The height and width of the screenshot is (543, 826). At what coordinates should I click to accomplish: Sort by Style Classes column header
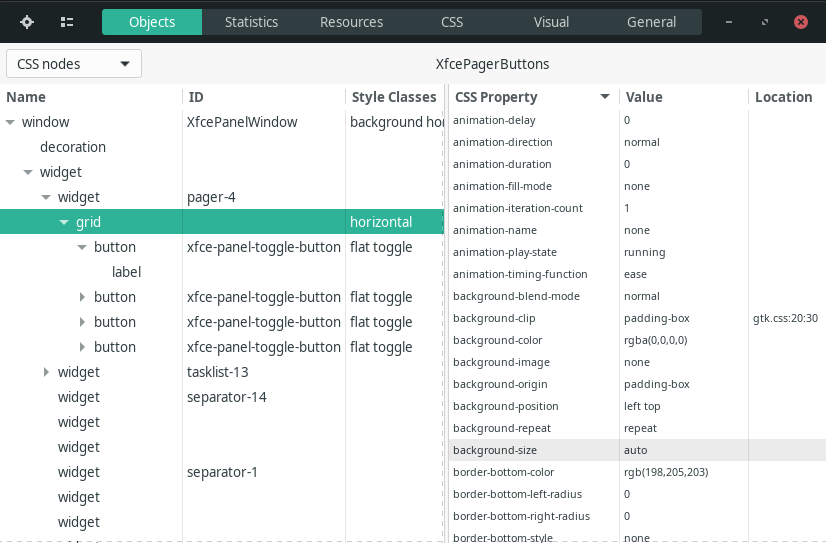(395, 97)
